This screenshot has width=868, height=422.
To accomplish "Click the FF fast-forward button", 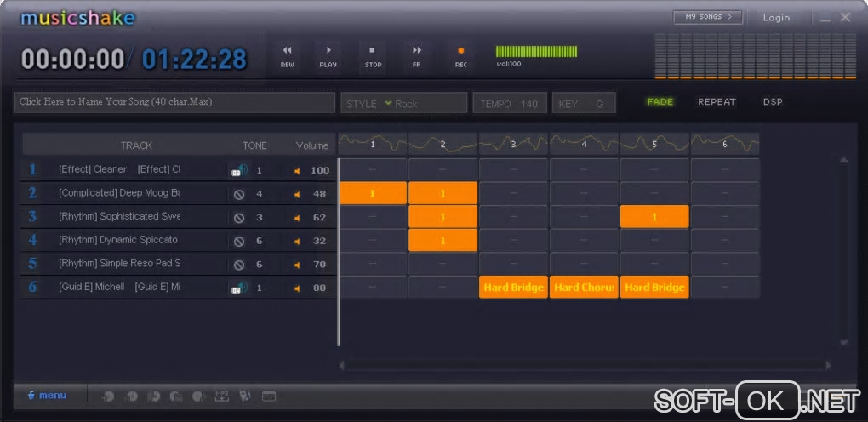I will click(417, 57).
